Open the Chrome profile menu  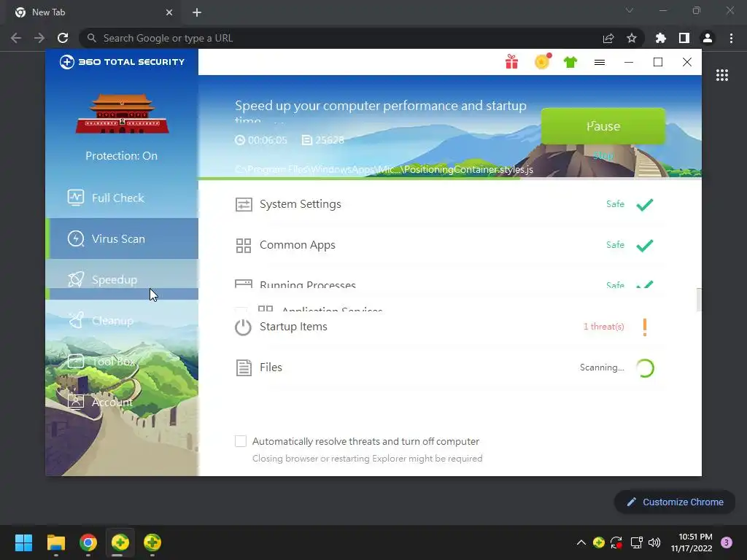(x=708, y=38)
